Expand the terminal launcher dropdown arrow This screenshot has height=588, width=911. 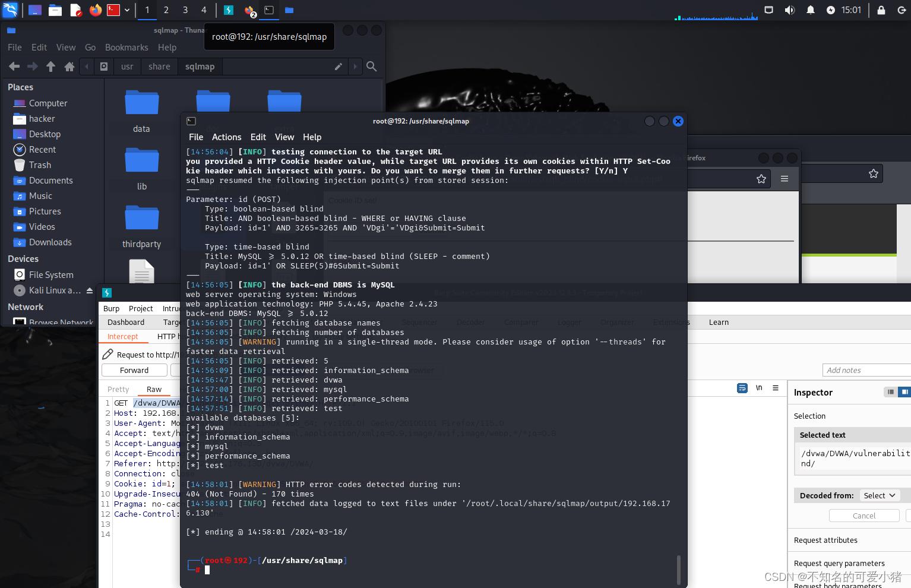click(127, 10)
